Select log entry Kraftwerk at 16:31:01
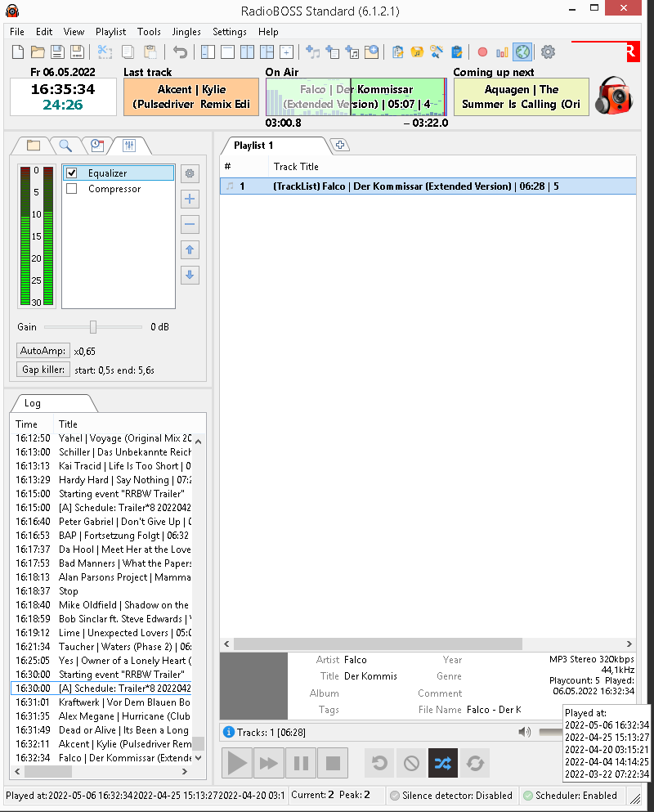The height and width of the screenshot is (812, 654). 103,702
